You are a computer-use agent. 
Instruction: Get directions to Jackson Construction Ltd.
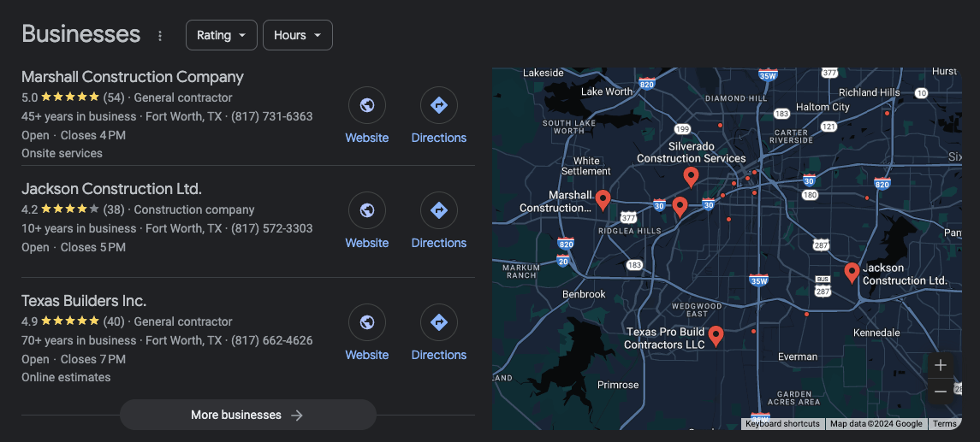(x=439, y=210)
